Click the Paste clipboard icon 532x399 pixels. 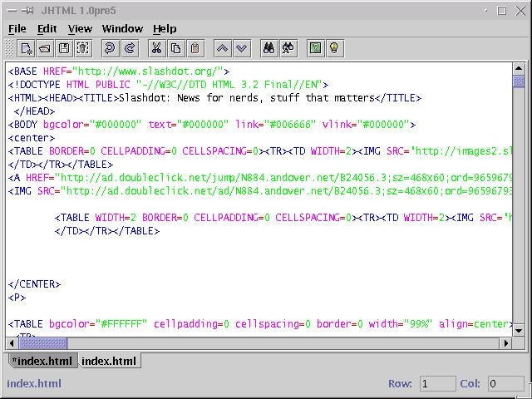(195, 48)
